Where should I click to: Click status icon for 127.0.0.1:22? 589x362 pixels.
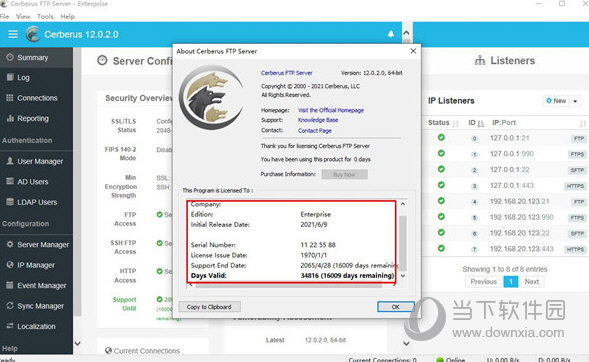pyautogui.click(x=441, y=169)
